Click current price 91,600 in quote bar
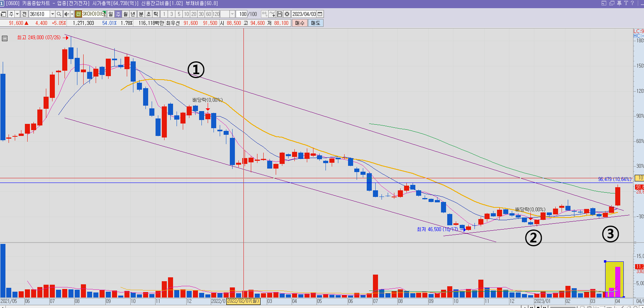644x308 pixels. pos(16,23)
